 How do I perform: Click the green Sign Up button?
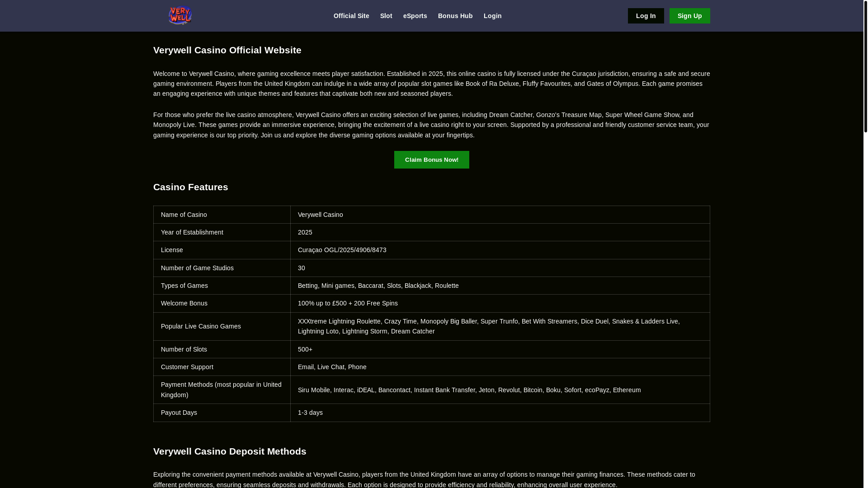(x=689, y=16)
